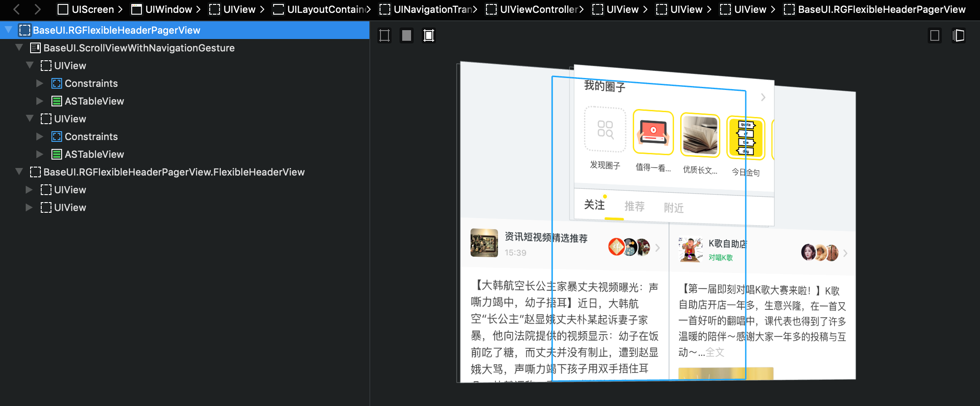Open the 资讯短视频精选推荐 topic title
The height and width of the screenshot is (406, 980).
pos(546,238)
